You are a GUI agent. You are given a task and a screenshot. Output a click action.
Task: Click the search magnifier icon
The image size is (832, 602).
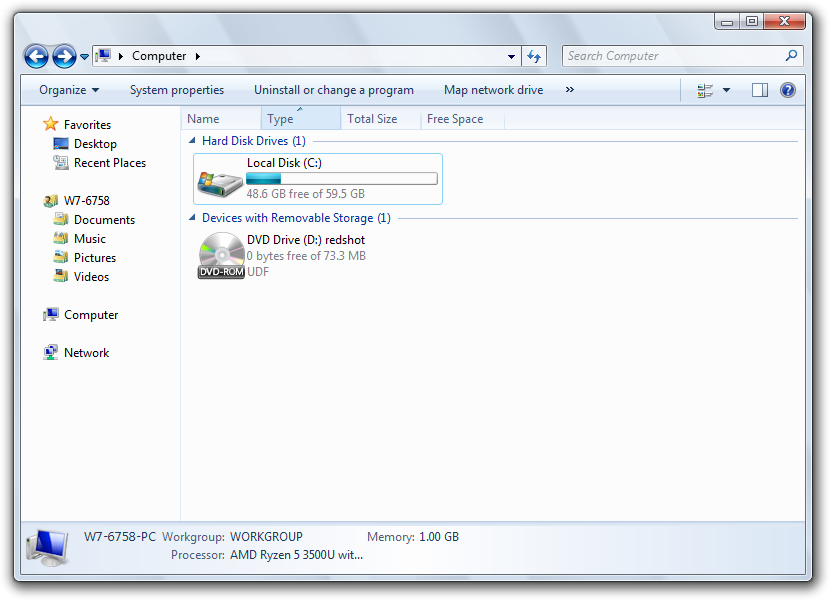[791, 56]
